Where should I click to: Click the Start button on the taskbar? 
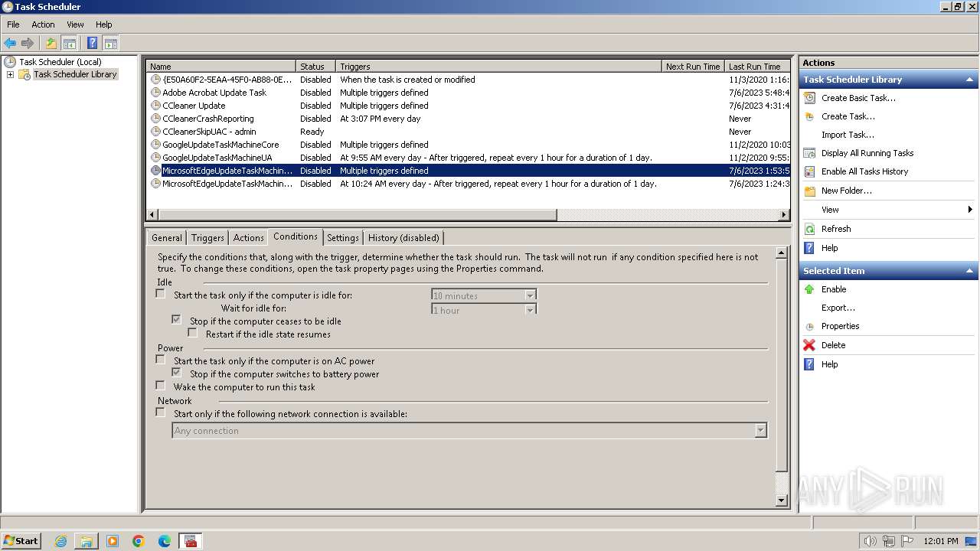21,541
